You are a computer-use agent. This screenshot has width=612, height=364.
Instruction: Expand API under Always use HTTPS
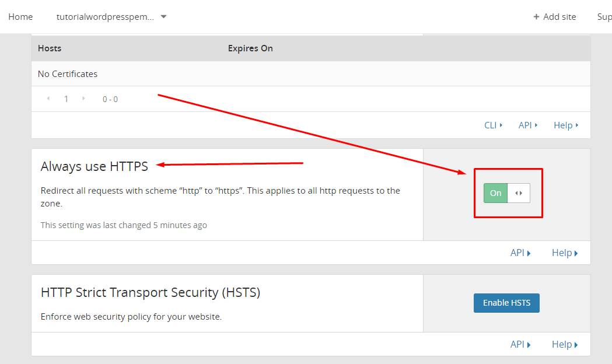coord(520,253)
